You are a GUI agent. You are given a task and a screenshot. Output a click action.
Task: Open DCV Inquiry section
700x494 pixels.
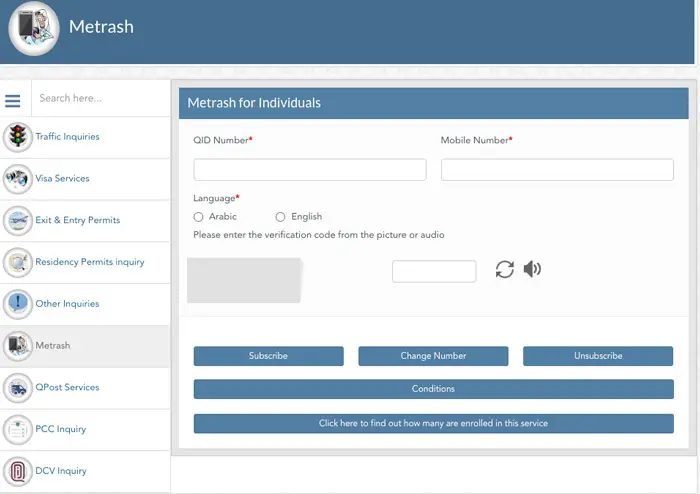(85, 471)
